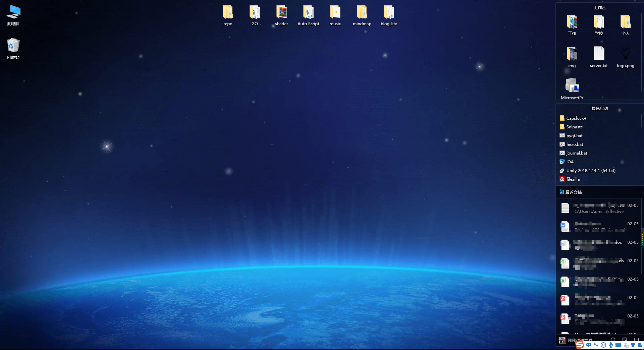Open the Auto Script folder
This screenshot has height=350, width=644.
pyautogui.click(x=308, y=15)
